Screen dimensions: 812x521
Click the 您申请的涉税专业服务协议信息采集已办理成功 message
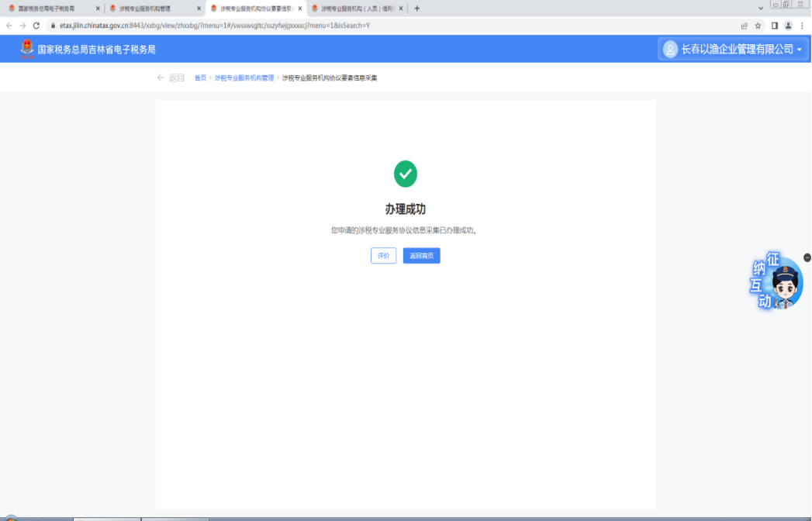coord(404,230)
